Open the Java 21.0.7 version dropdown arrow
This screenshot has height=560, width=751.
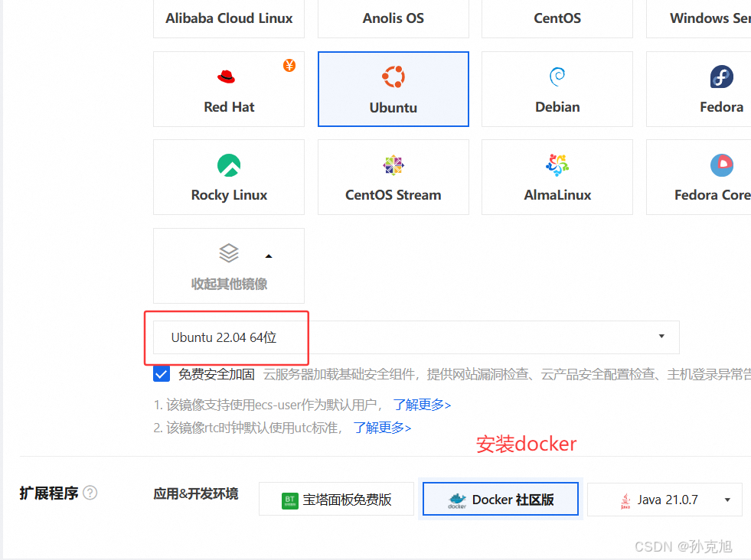click(727, 500)
